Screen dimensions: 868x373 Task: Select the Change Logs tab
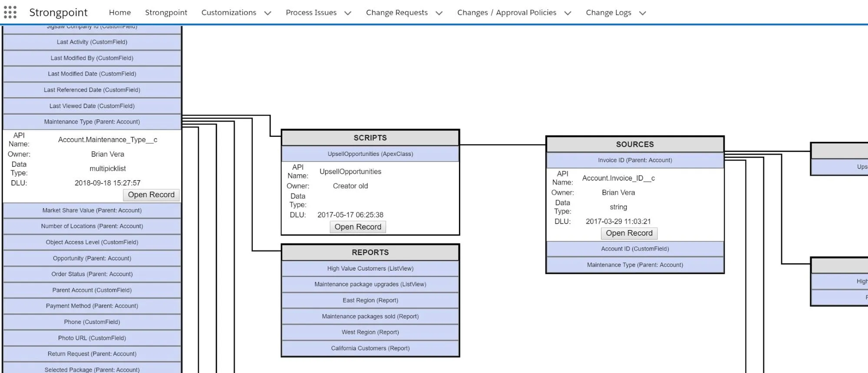[608, 13]
